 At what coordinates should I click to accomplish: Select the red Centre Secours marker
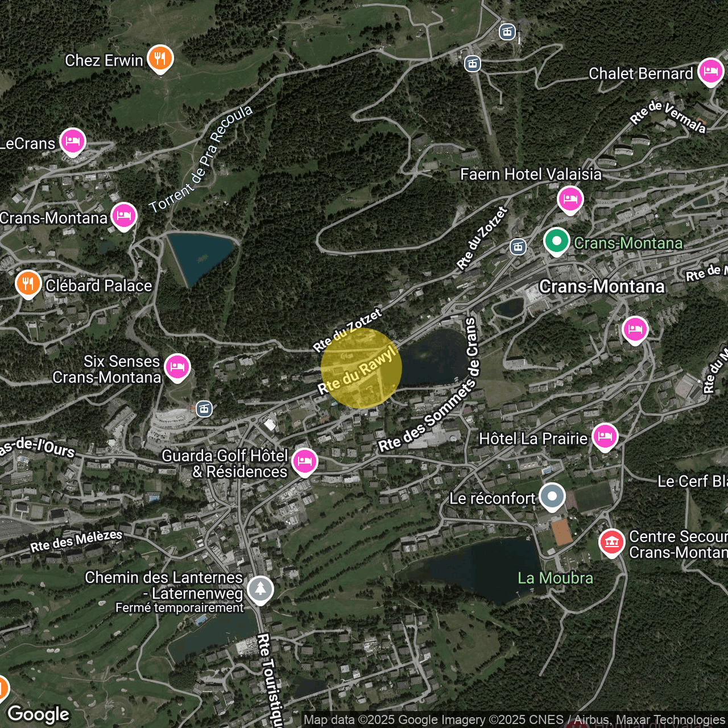[x=611, y=542]
